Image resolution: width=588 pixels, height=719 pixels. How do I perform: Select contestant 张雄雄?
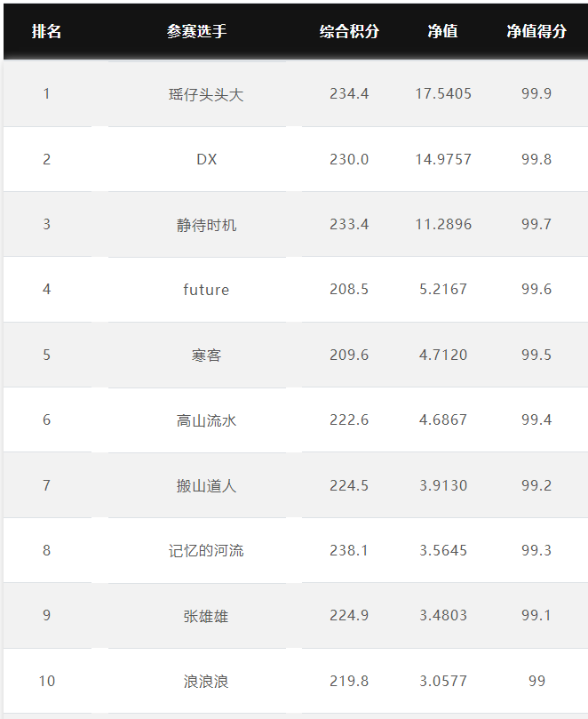coord(206,616)
